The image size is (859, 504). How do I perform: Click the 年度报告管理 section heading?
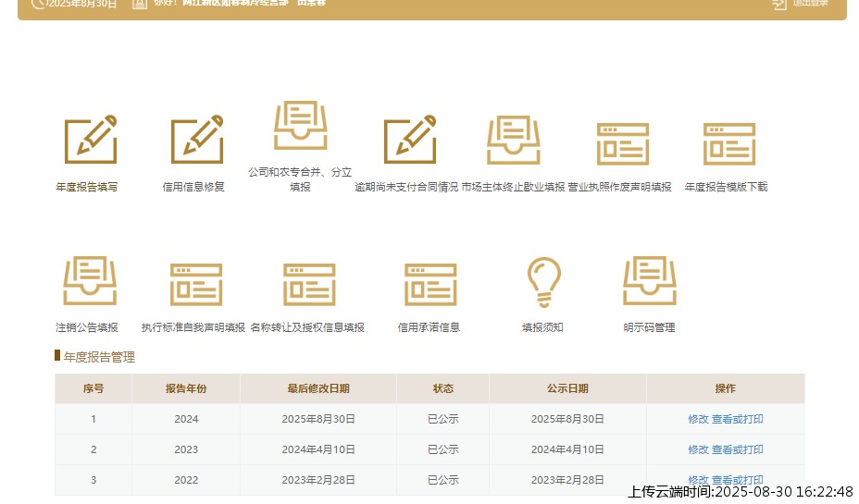99,357
